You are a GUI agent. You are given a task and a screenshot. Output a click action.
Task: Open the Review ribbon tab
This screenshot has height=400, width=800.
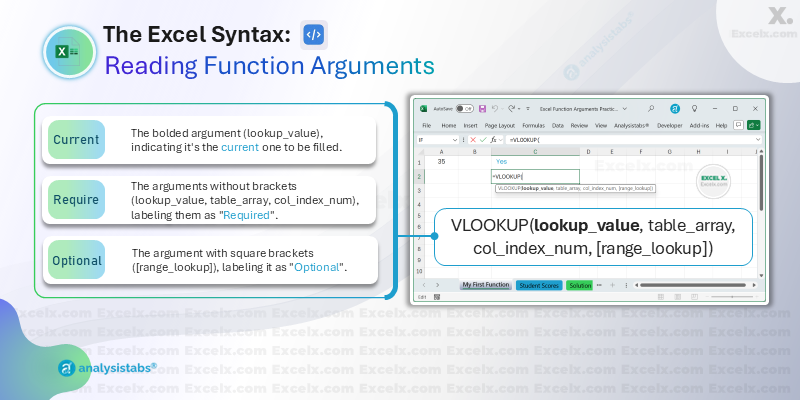click(x=579, y=125)
